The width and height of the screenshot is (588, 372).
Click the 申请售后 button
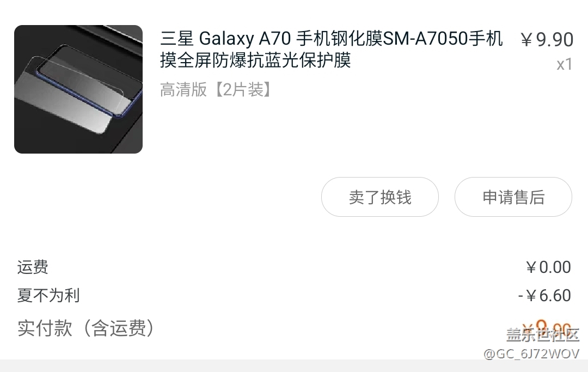pos(513,197)
